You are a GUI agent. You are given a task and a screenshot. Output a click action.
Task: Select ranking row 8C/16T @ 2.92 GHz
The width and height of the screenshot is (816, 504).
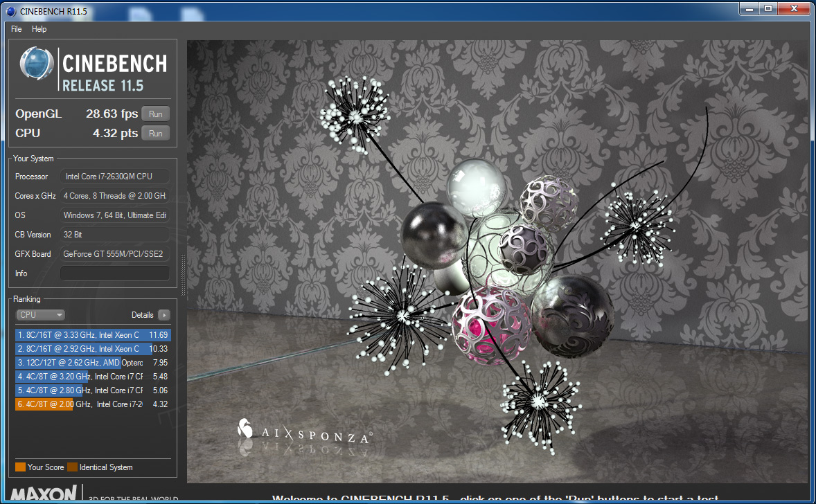[x=93, y=348]
